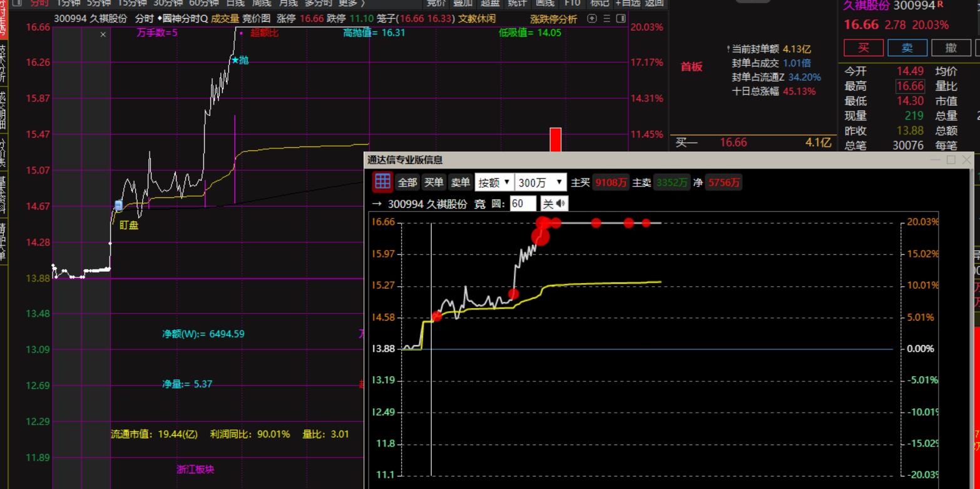Switch to the 5分钟 chart period
The height and width of the screenshot is (489, 980).
click(x=100, y=3)
